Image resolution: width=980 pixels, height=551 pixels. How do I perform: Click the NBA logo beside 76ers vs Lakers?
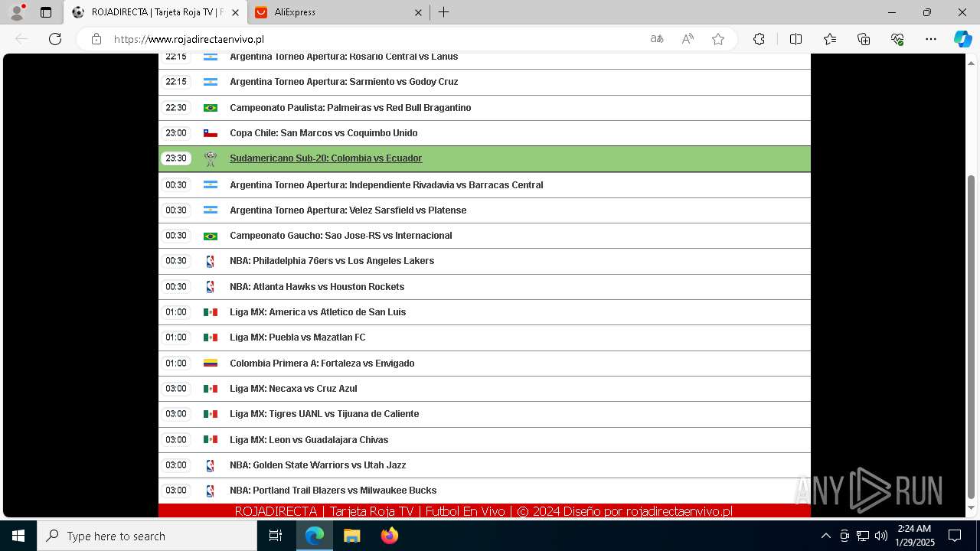coord(211,261)
